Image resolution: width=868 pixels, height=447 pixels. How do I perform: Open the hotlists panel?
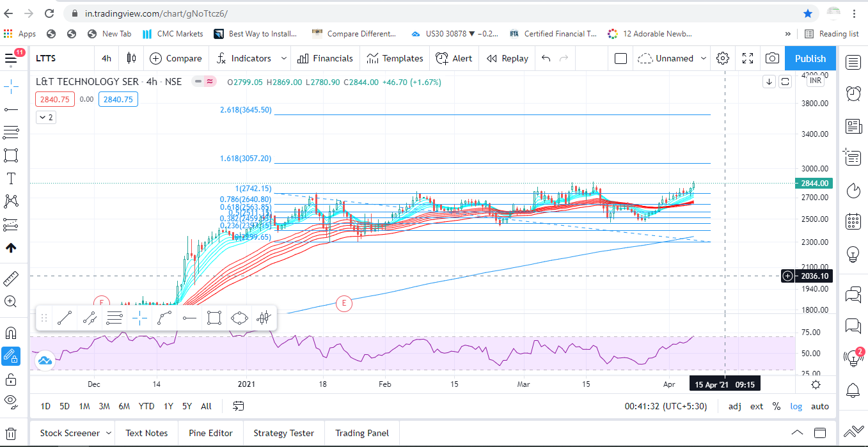click(x=853, y=191)
